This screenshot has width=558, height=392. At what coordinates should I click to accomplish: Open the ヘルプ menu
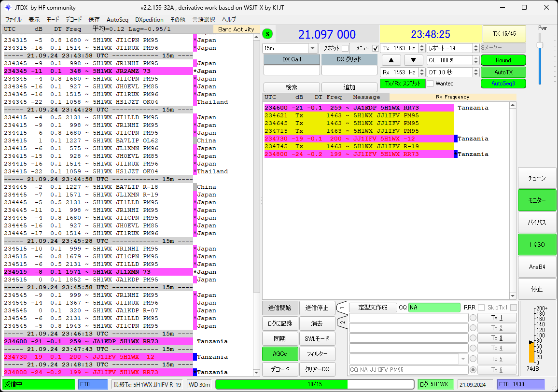point(229,20)
